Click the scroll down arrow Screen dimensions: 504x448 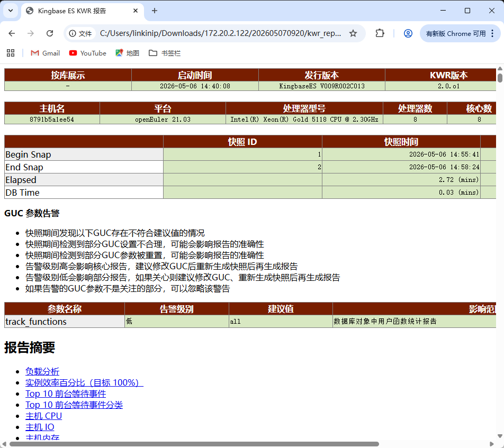(x=500, y=436)
